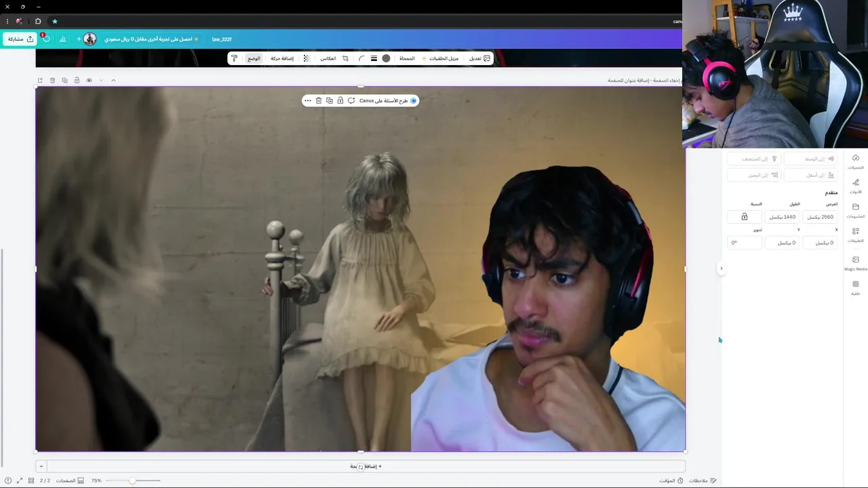Click the 75% zoom percentage

(96, 481)
